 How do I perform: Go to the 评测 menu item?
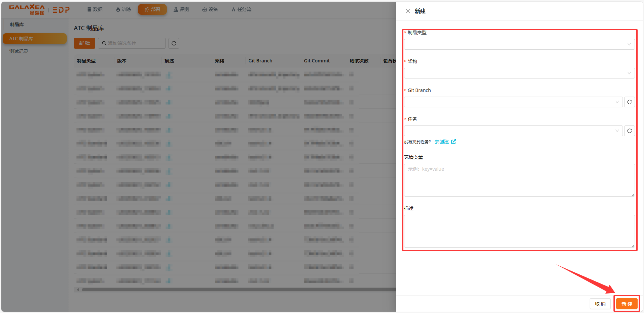(181, 9)
